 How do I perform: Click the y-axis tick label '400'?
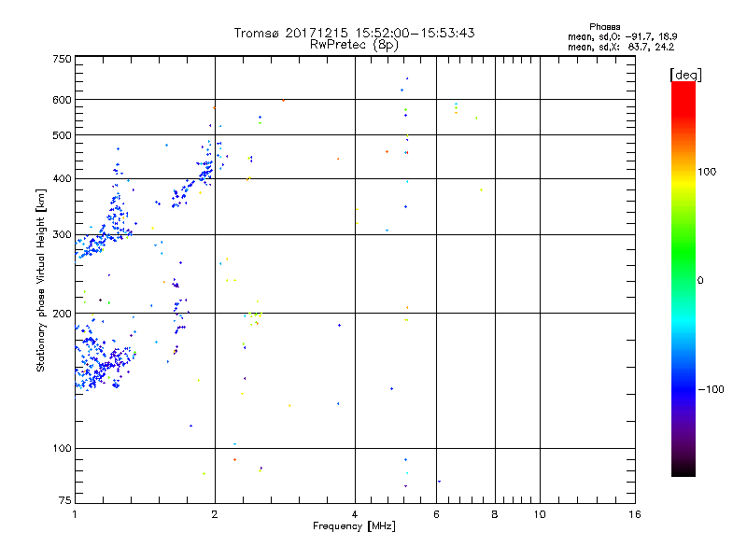[62, 178]
